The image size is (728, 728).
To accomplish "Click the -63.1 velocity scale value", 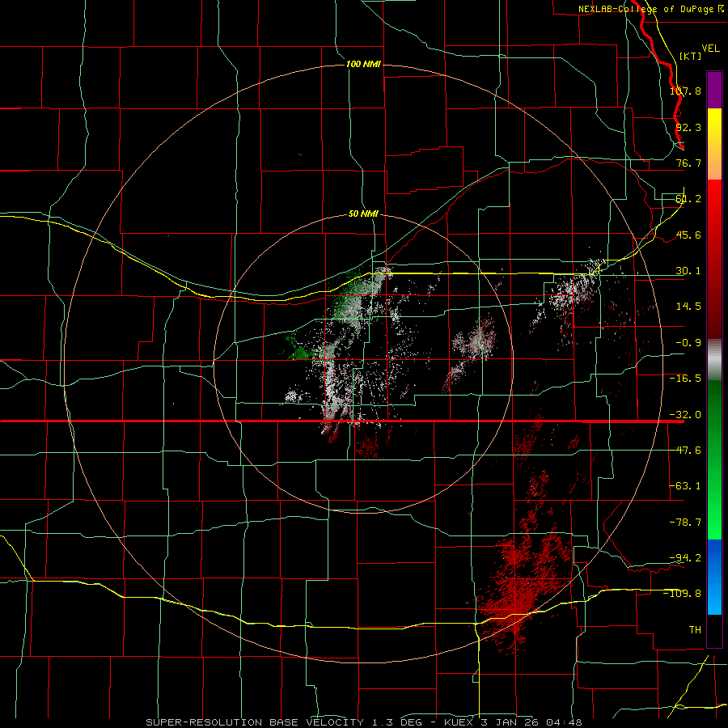I will pos(685,486).
